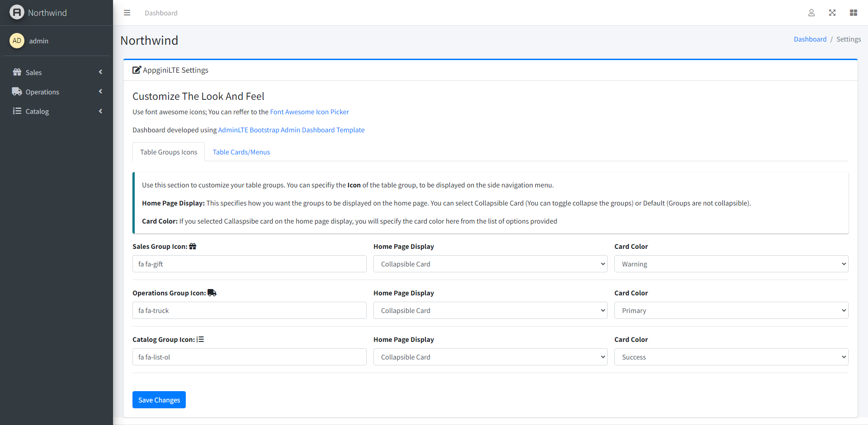Switch to Table Cards/Menus tab
The width and height of the screenshot is (868, 425).
[x=241, y=152]
